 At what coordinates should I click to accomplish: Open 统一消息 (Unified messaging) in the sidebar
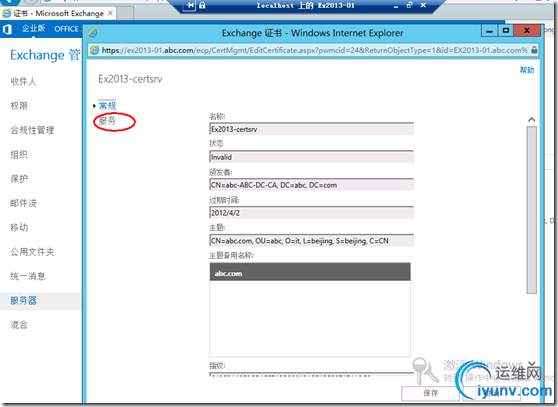tap(28, 276)
